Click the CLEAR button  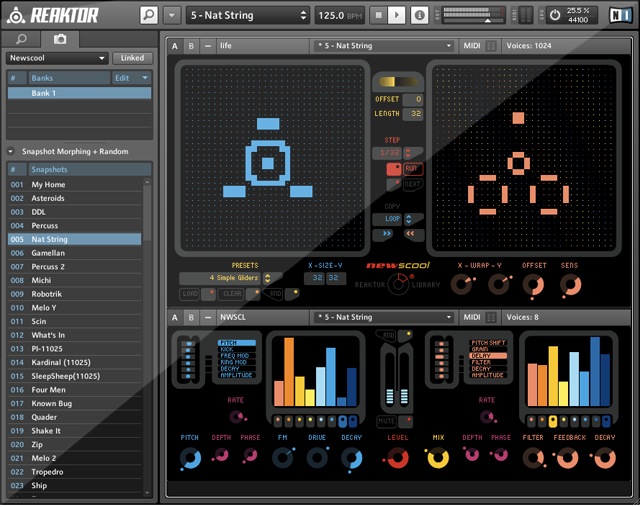[232, 294]
